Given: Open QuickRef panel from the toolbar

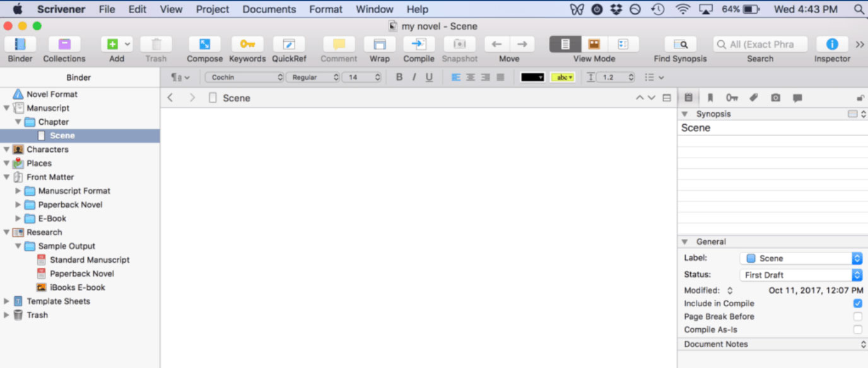Looking at the screenshot, I should click(x=288, y=45).
